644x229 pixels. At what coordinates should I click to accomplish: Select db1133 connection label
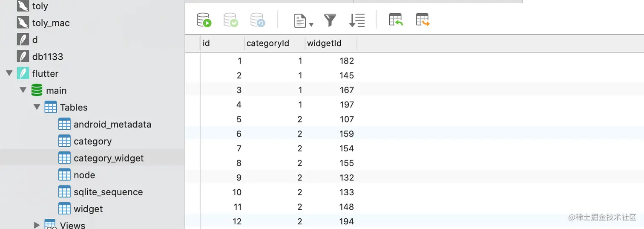47,57
